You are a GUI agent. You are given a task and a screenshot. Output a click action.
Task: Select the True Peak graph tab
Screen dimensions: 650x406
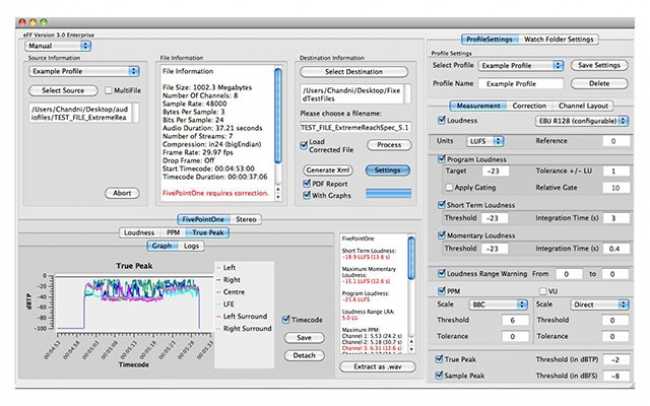tap(208, 233)
